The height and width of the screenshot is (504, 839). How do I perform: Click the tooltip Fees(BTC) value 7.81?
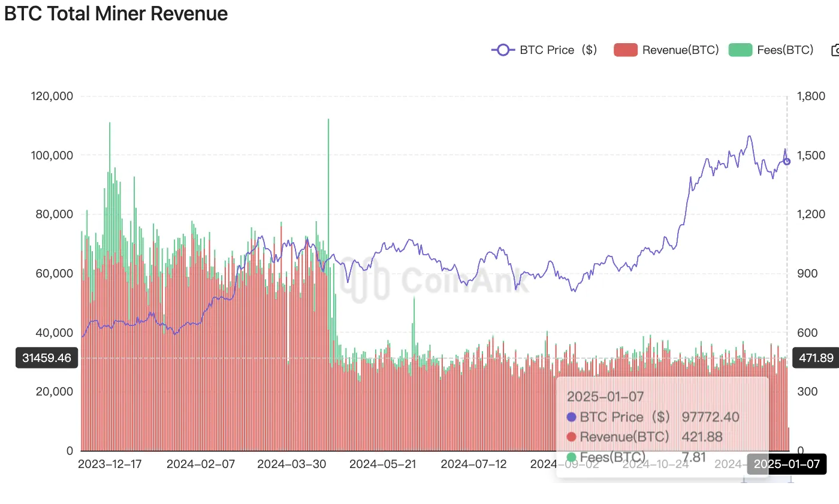695,457
